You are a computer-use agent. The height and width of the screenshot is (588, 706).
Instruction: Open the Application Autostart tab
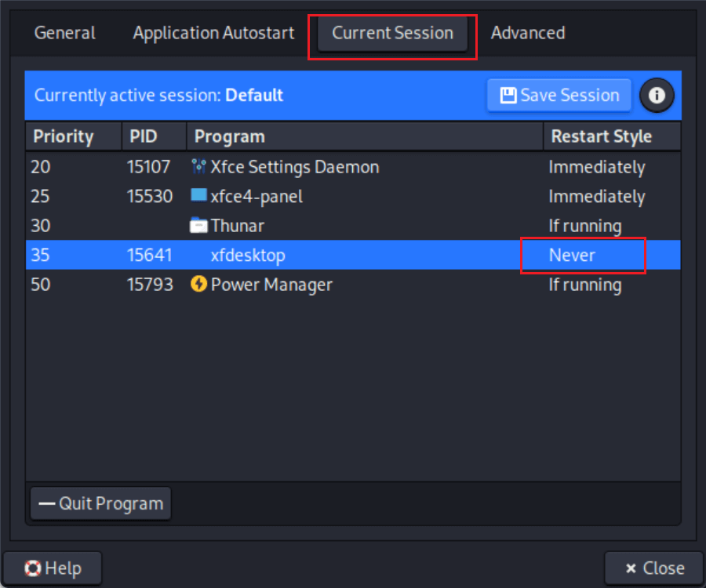point(213,33)
